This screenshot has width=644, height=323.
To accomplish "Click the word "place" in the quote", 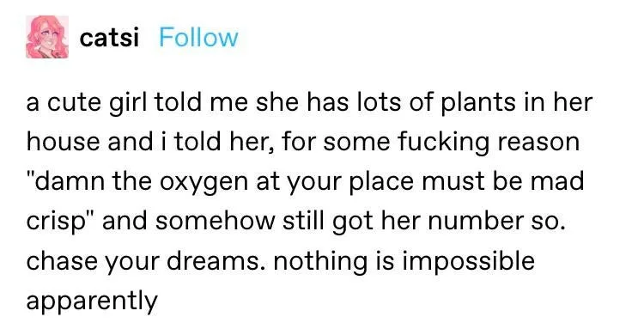I will pyautogui.click(x=381, y=183).
